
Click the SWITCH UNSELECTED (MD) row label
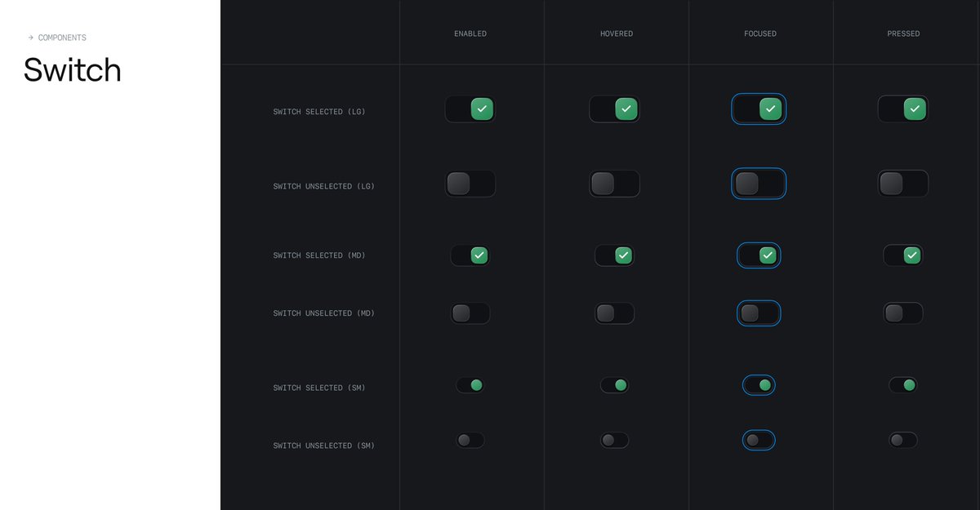[324, 313]
